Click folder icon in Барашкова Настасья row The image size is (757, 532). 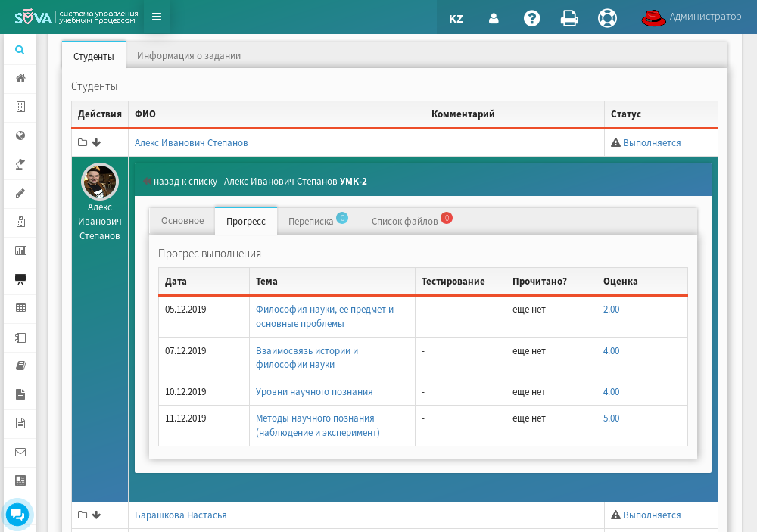point(83,515)
